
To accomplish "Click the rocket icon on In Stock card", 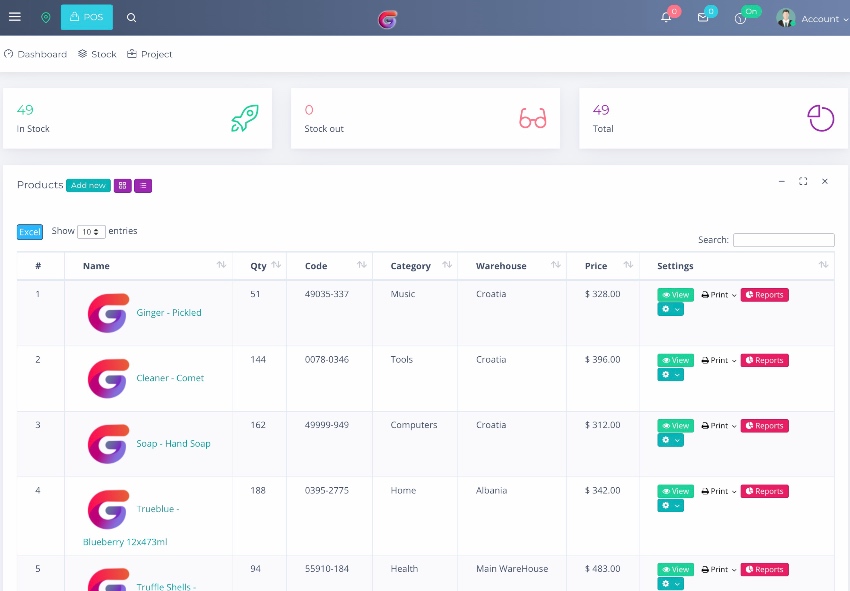I will click(x=244, y=118).
